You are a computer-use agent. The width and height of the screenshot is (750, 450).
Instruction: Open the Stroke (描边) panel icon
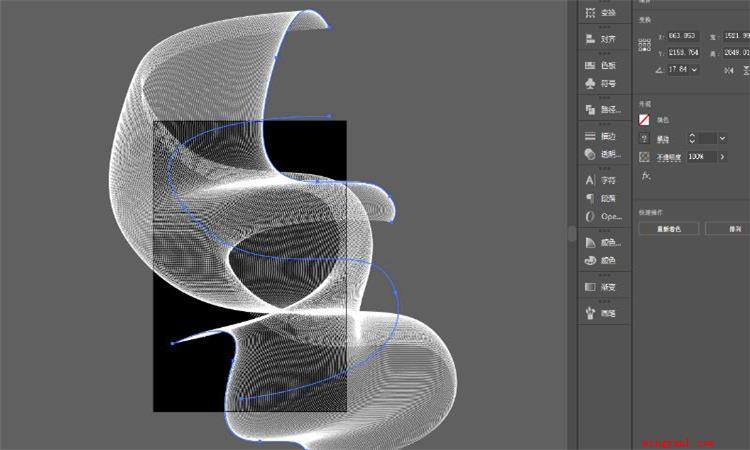coord(590,136)
